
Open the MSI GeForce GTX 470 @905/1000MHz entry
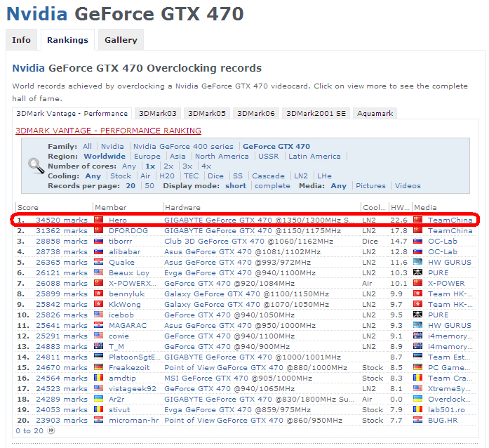tap(239, 378)
